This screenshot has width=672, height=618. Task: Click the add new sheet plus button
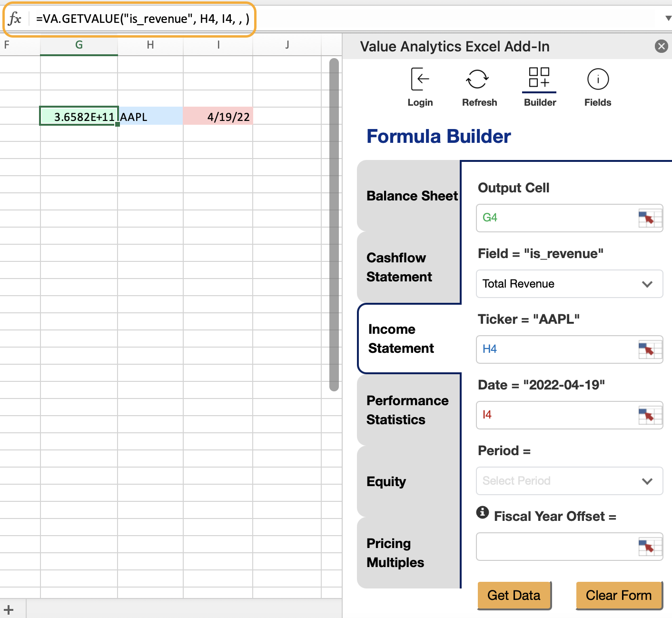click(x=10, y=608)
